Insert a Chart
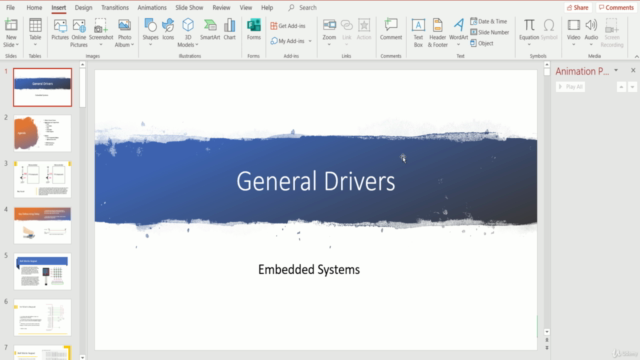This screenshot has width=640, height=360. click(x=230, y=29)
